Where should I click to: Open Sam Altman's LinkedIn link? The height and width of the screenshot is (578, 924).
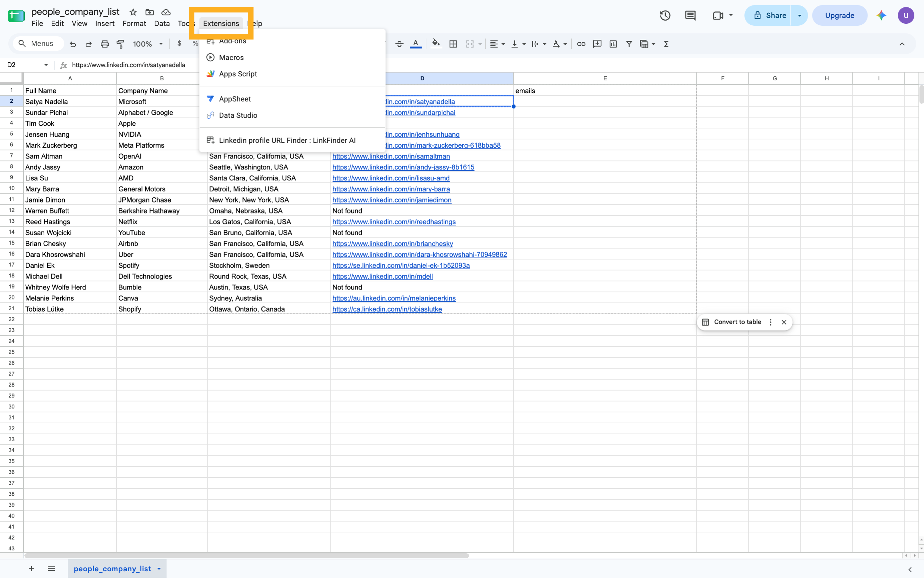click(391, 156)
